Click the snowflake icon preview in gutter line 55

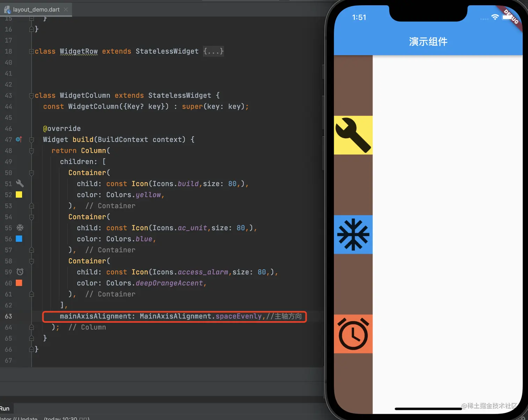(20, 228)
